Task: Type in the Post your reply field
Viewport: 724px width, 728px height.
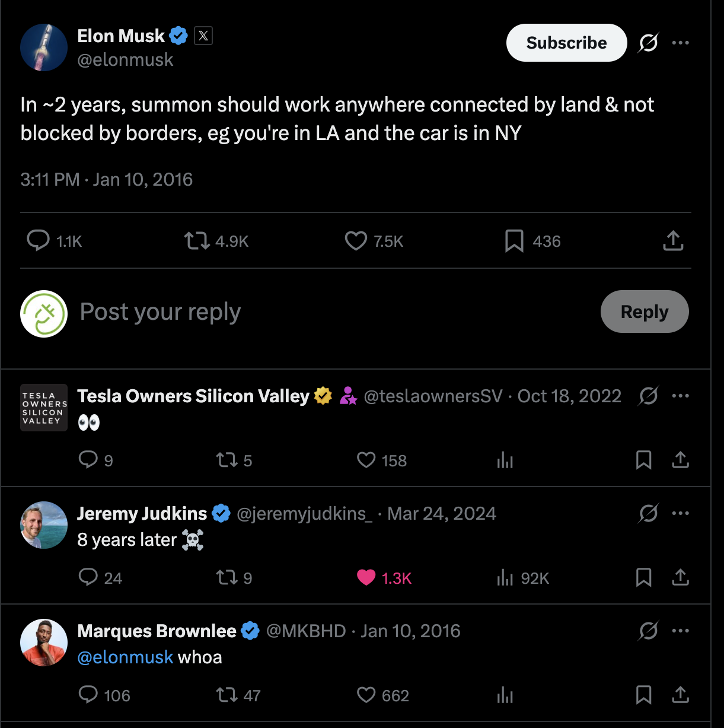Action: [296, 312]
